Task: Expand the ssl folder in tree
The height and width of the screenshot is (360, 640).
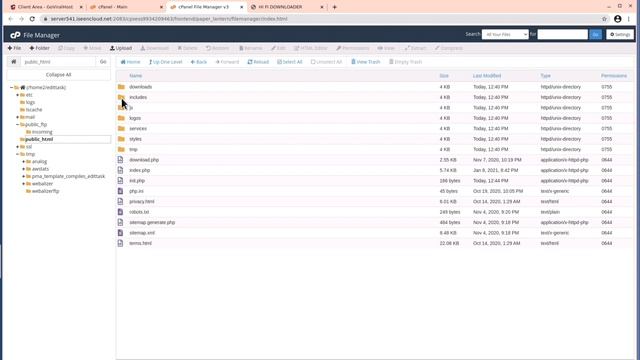Action: (x=18, y=147)
